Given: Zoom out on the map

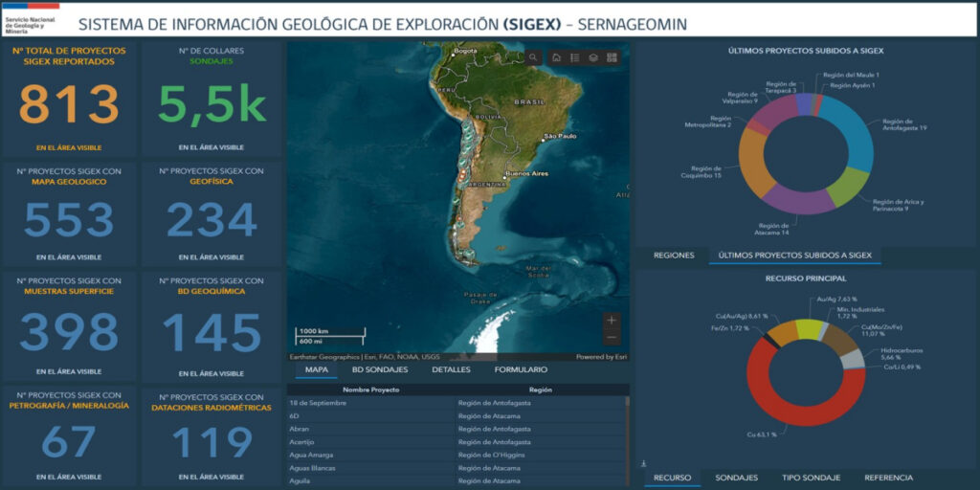Looking at the screenshot, I should coord(612,337).
